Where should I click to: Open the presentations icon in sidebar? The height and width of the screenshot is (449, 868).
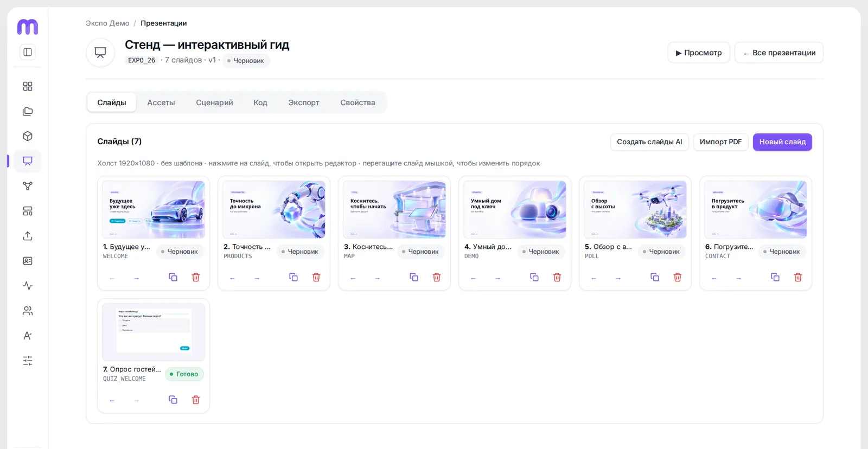click(28, 161)
